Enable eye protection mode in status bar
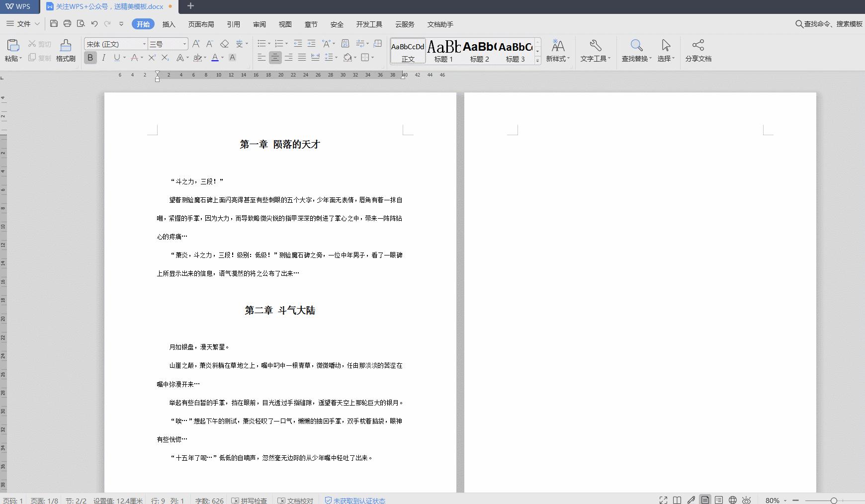Viewport: 865px width, 504px height. (x=746, y=500)
